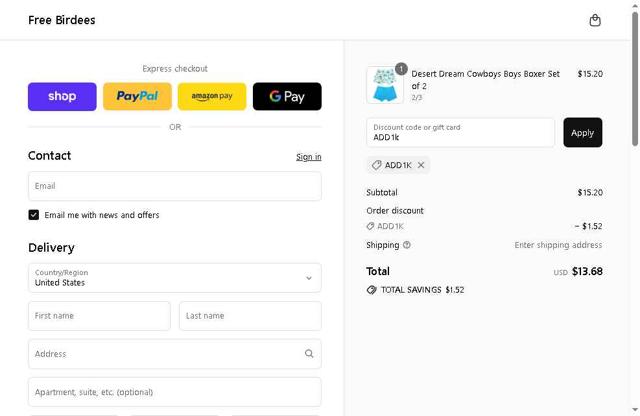The image size is (640, 416).
Task: Focus the Apartment, suite, etc. field
Action: pos(175,392)
